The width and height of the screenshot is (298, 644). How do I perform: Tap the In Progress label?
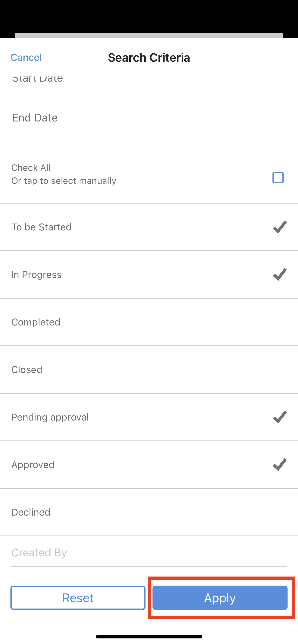[36, 274]
